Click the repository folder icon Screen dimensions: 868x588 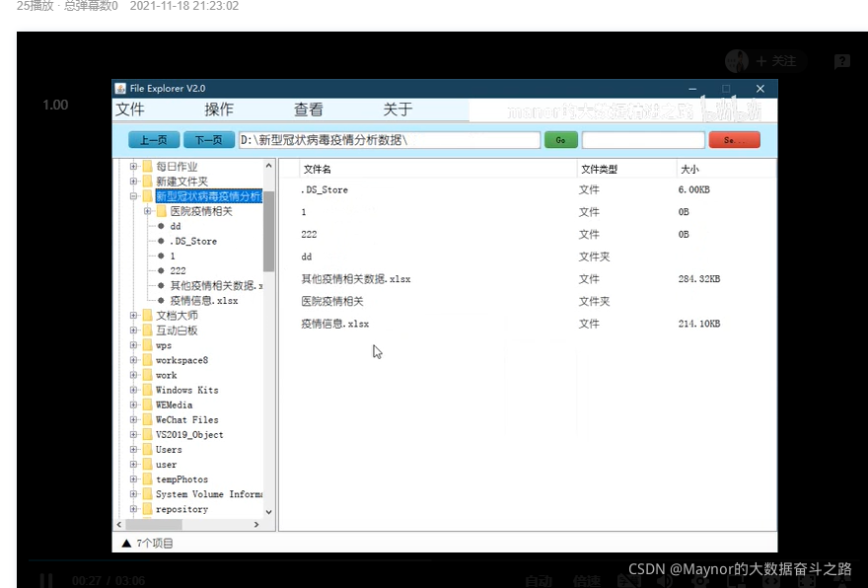coord(147,509)
